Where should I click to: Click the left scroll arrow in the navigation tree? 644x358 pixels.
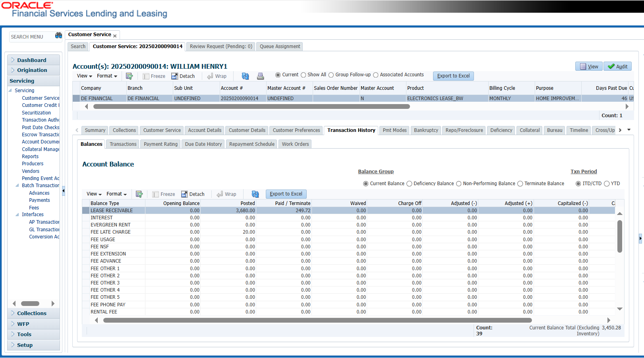(x=14, y=304)
